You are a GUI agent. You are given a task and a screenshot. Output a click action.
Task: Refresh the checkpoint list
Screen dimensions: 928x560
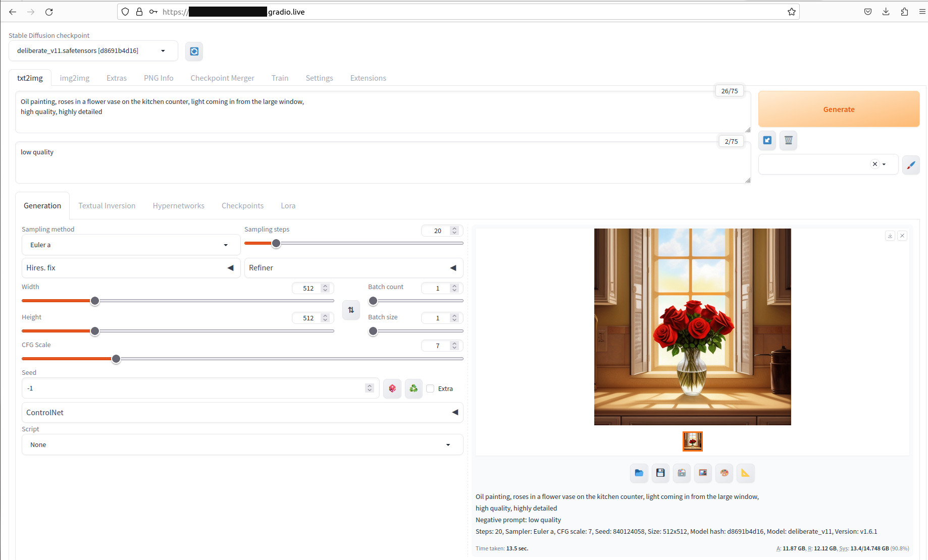click(194, 51)
